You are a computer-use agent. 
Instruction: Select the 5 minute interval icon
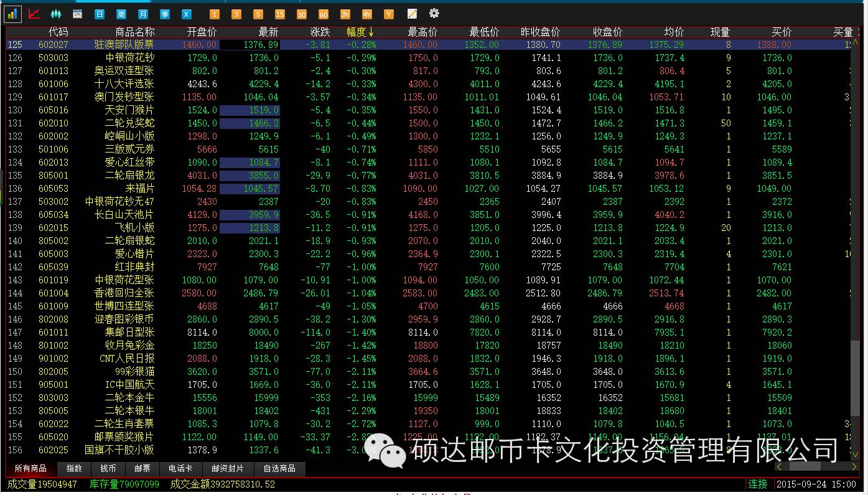[258, 14]
